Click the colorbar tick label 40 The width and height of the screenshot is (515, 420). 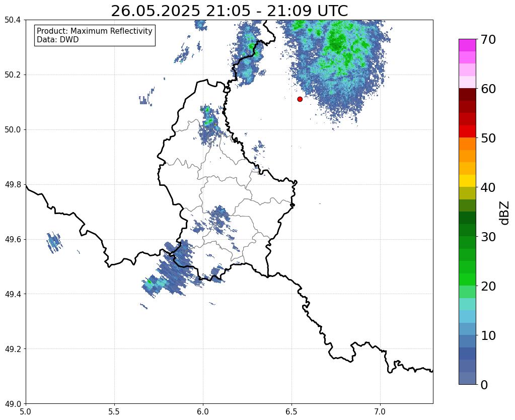(x=488, y=187)
